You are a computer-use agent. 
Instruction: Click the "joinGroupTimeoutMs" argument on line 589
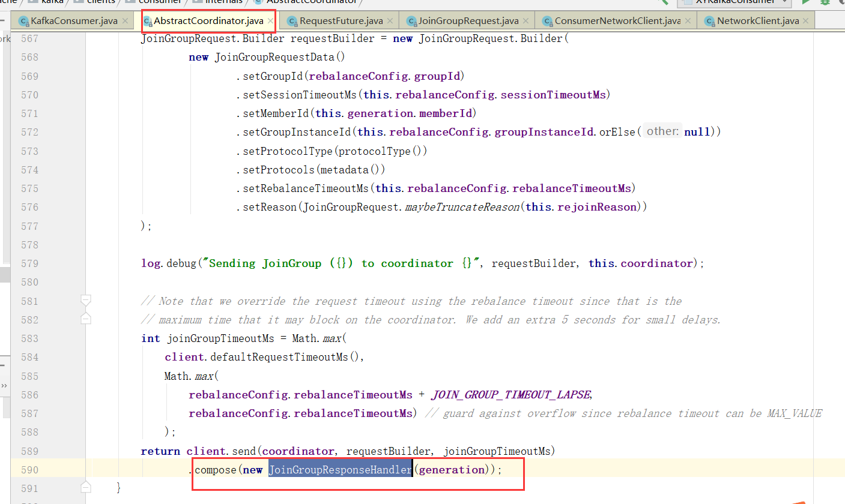pyautogui.click(x=496, y=451)
